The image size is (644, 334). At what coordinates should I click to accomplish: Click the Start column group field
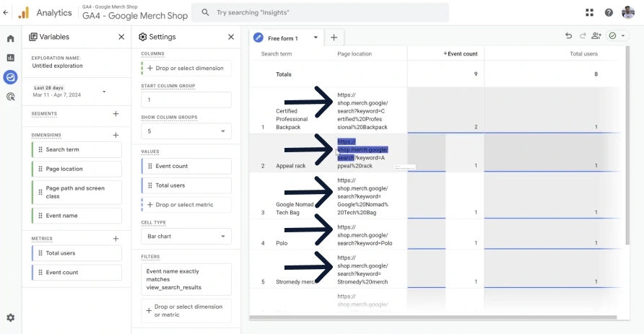(x=186, y=100)
